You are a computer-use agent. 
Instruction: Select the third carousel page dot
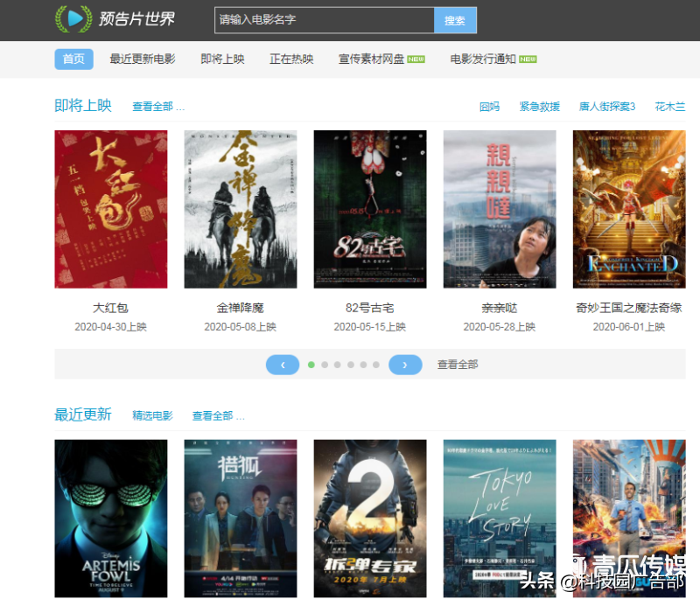coord(338,365)
